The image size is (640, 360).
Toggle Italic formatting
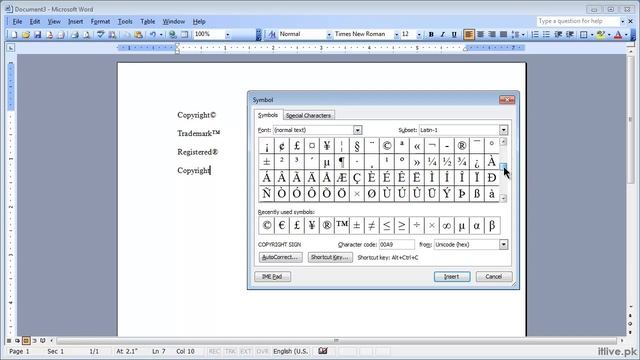click(442, 35)
